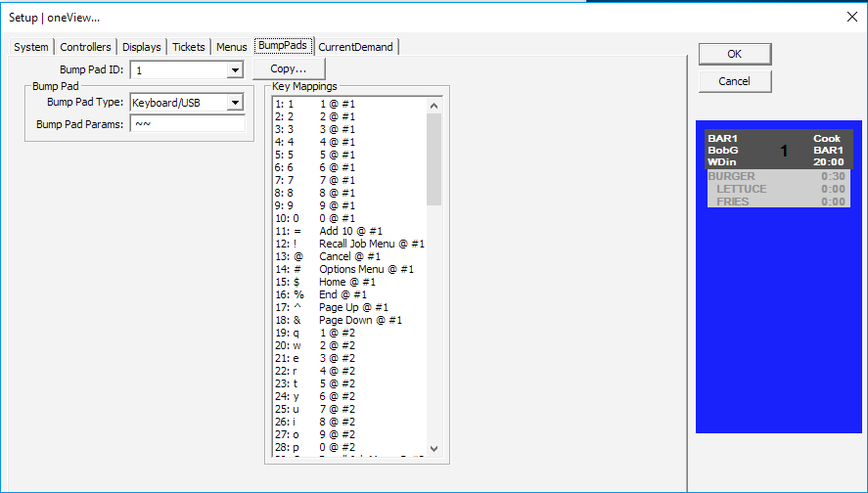Click the BAR1 ticket preview header

pyautogui.click(x=778, y=150)
